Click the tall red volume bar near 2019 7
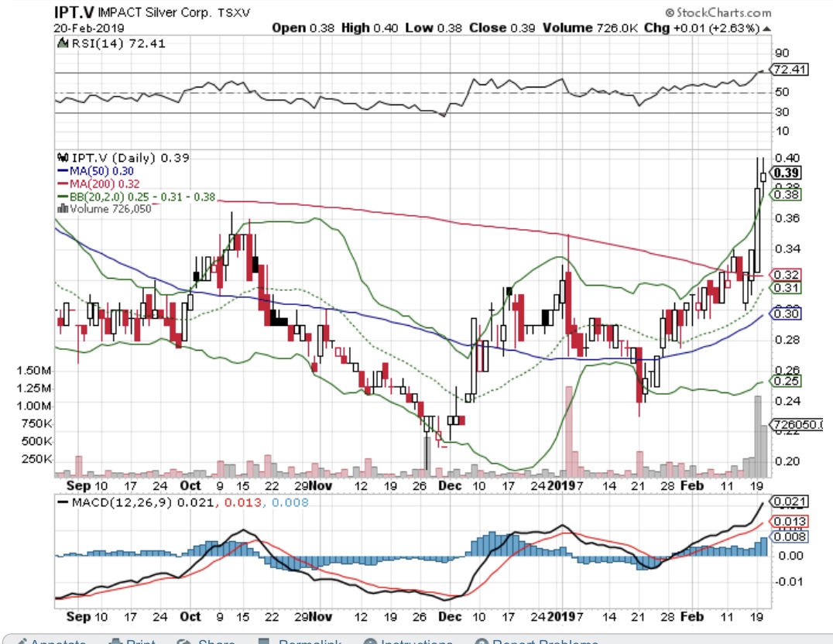Viewport: 833px width, 644px height. click(568, 431)
